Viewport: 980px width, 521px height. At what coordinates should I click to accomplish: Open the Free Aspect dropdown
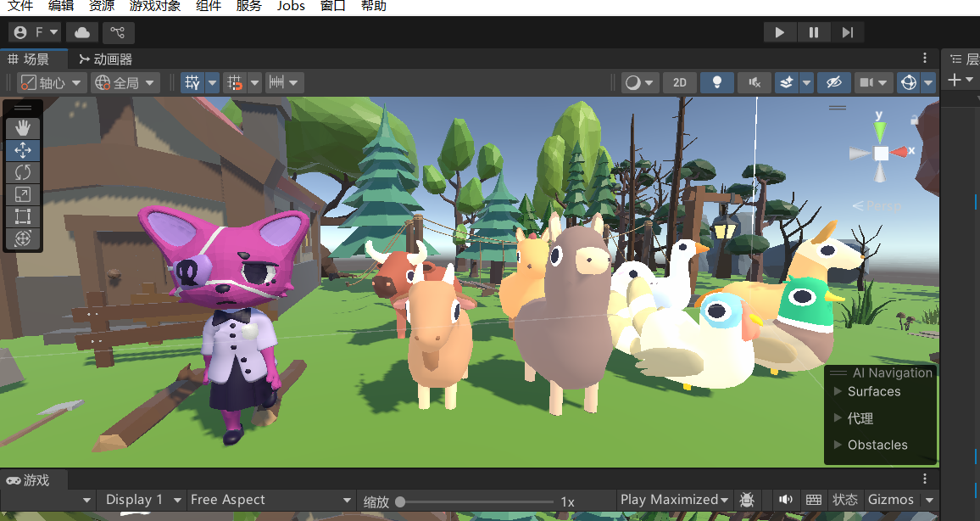tap(270, 500)
